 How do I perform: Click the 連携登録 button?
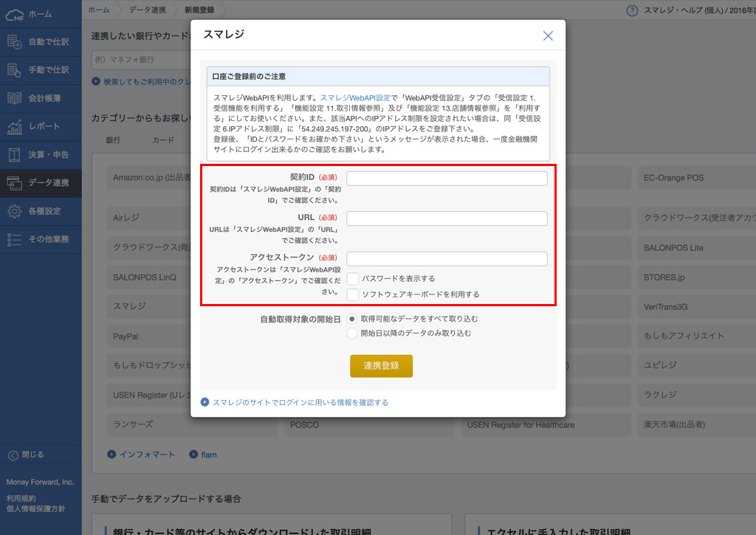click(382, 366)
